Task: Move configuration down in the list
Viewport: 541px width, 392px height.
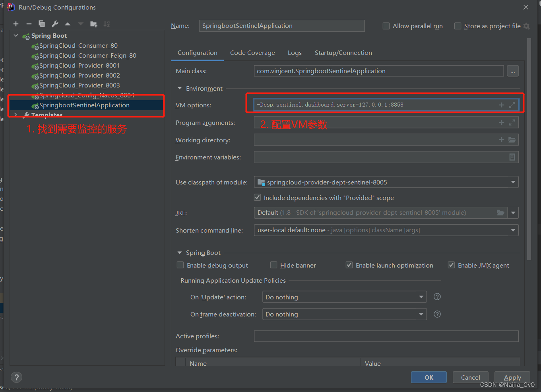Action: [81, 24]
